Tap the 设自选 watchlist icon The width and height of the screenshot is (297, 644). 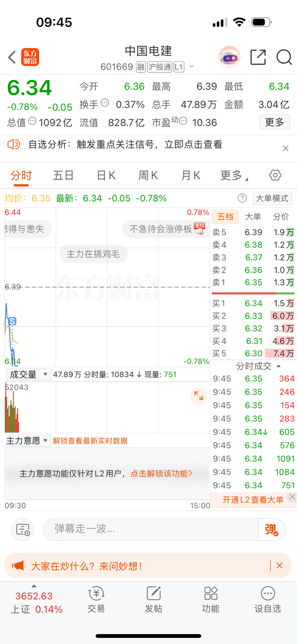(x=268, y=600)
